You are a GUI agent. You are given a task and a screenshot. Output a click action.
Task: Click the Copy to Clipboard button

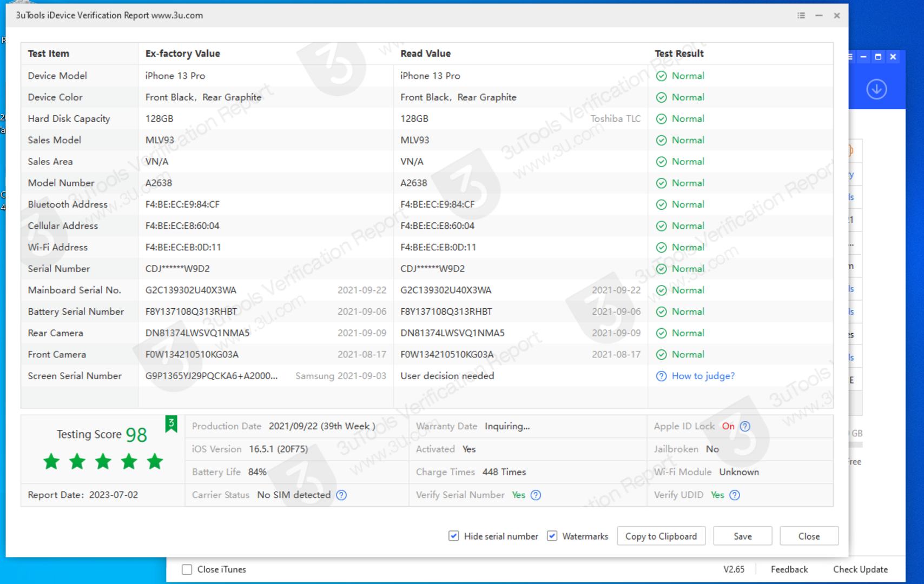pos(661,536)
